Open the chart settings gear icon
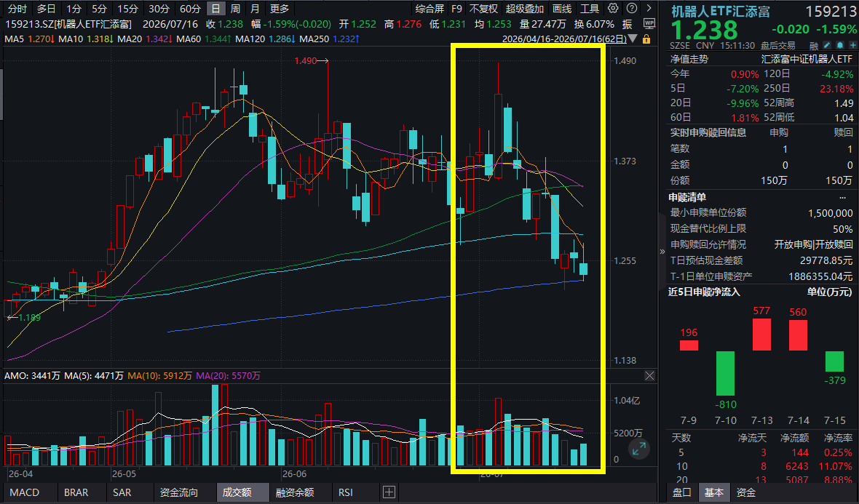Image resolution: width=859 pixels, height=504 pixels. tap(613, 8)
